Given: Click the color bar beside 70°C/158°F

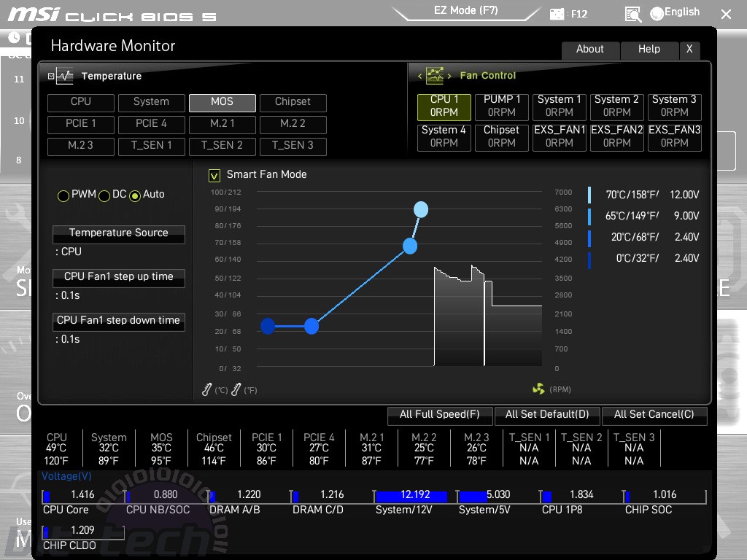Looking at the screenshot, I should click(589, 195).
